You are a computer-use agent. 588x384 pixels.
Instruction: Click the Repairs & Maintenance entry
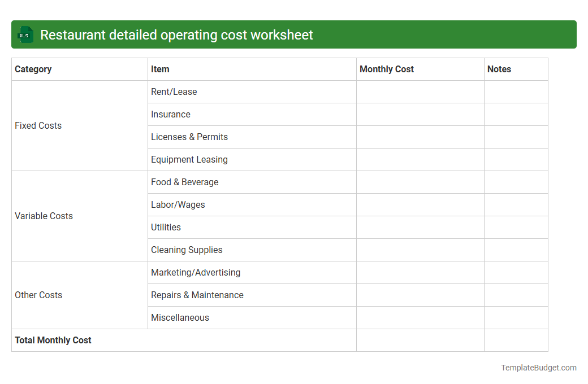pos(197,295)
